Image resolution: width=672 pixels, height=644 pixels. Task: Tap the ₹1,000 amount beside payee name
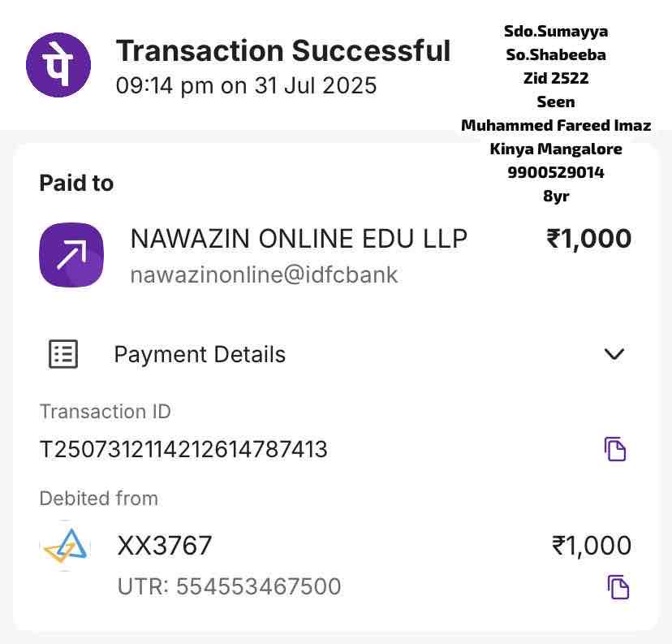tap(588, 239)
